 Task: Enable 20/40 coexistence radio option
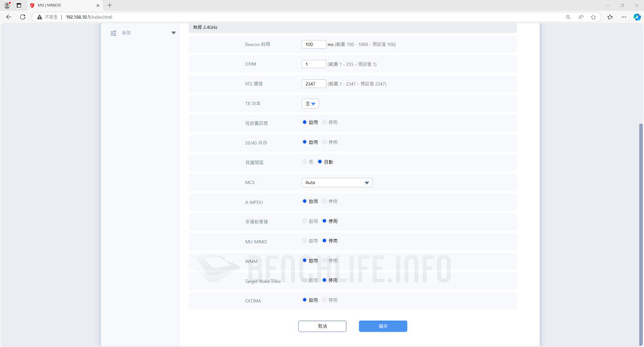(305, 142)
